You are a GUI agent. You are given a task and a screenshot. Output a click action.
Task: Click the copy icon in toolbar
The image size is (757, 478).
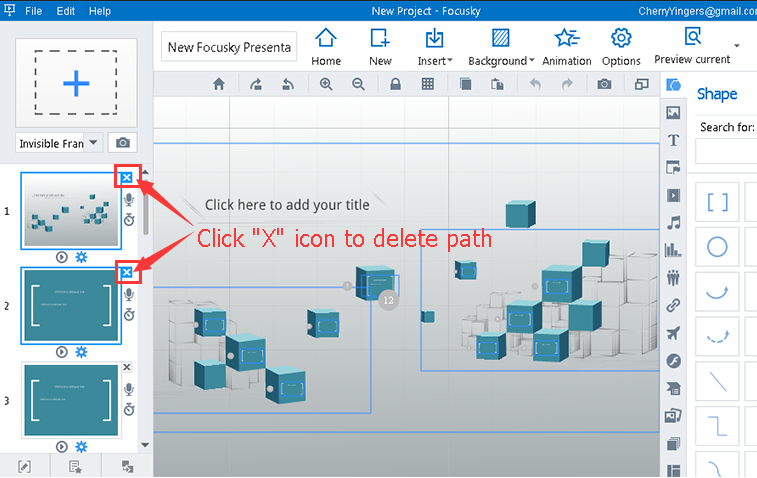pyautogui.click(x=465, y=84)
